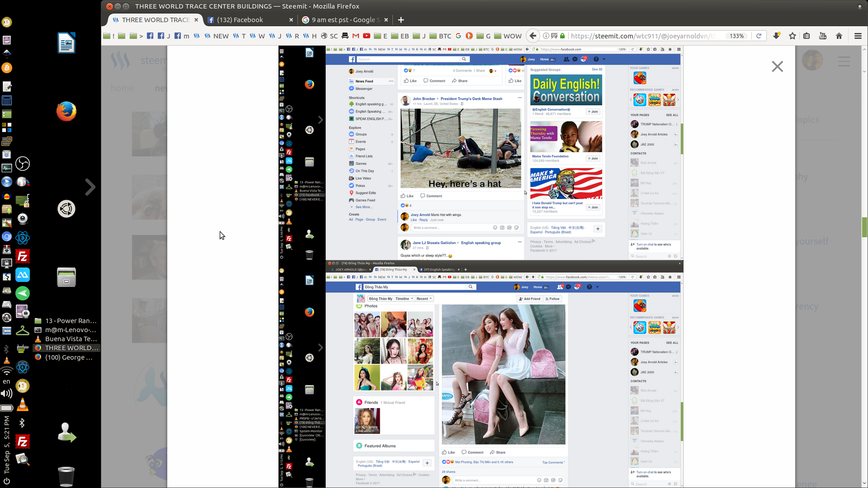Switch to the (100) George ... Firefox window

tap(66, 357)
